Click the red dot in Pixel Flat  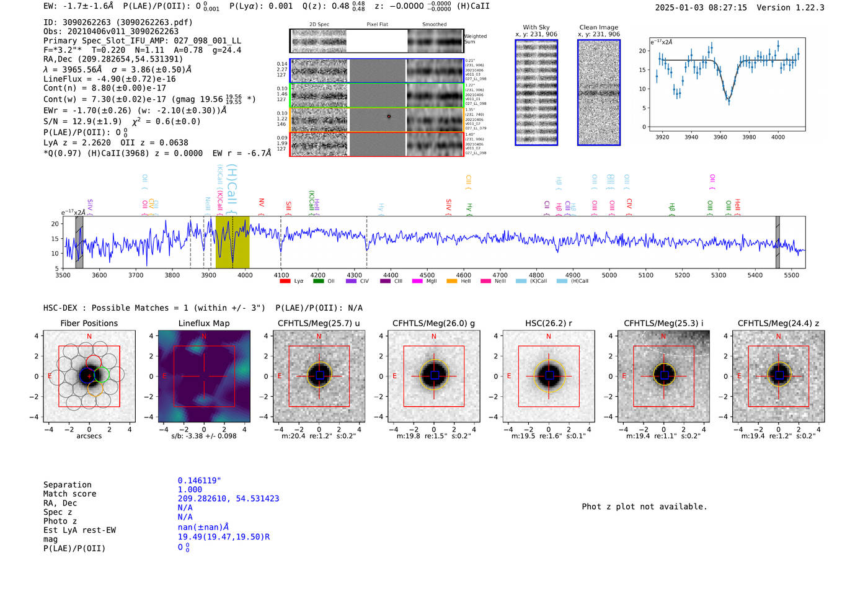389,116
